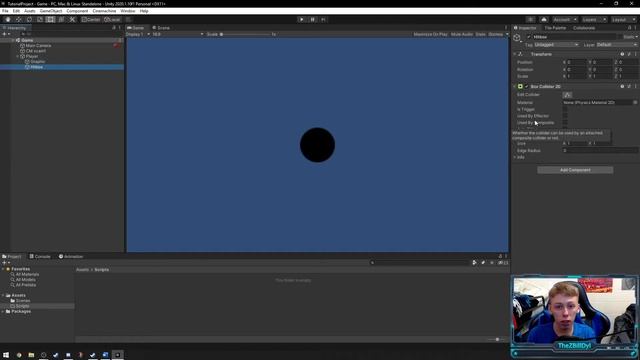Open Transform component help icon

coord(622,54)
